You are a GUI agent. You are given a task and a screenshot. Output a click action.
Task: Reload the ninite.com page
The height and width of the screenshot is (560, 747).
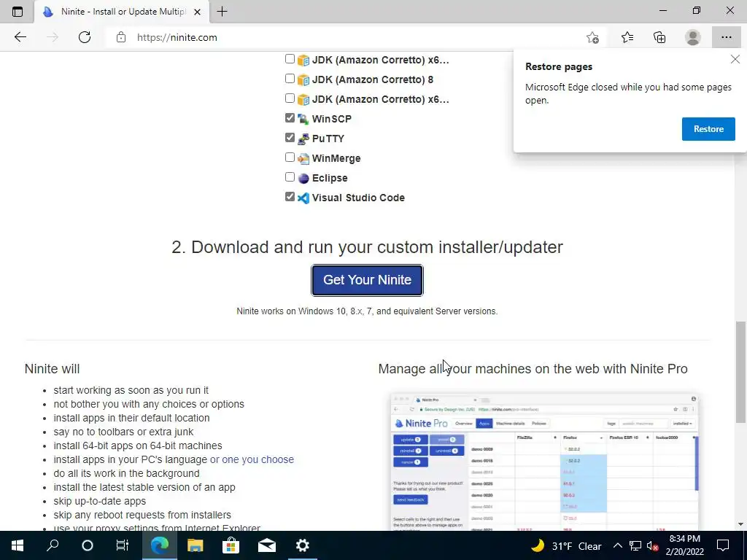point(85,37)
